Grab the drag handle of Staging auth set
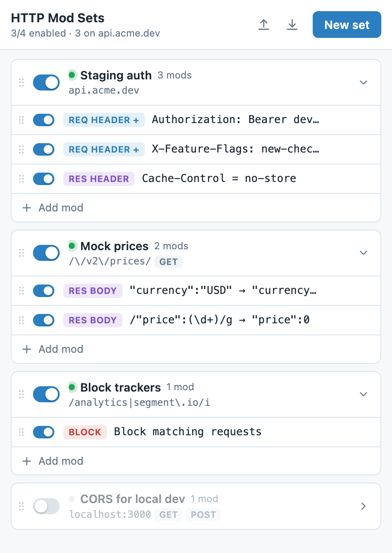Screen dimensions: 392x553 [x=21, y=83]
